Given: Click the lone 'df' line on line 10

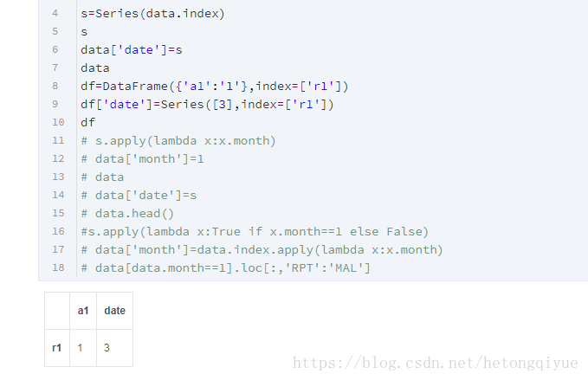Looking at the screenshot, I should (88, 122).
